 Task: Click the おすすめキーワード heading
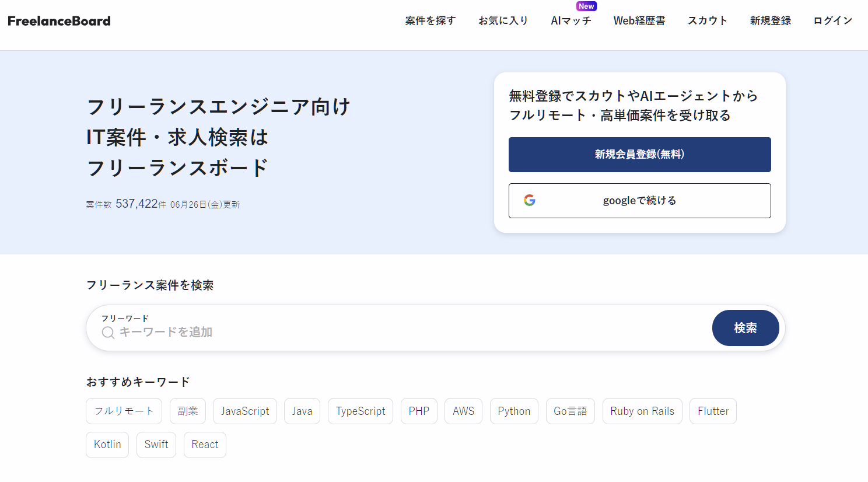138,382
